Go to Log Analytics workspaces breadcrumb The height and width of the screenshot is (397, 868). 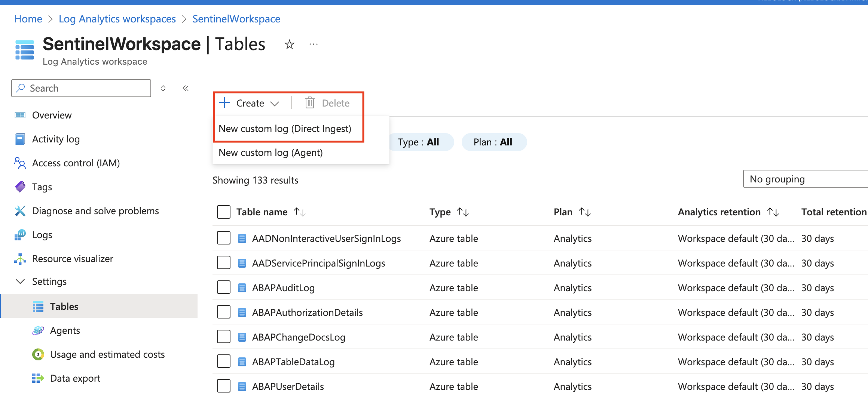tap(117, 19)
